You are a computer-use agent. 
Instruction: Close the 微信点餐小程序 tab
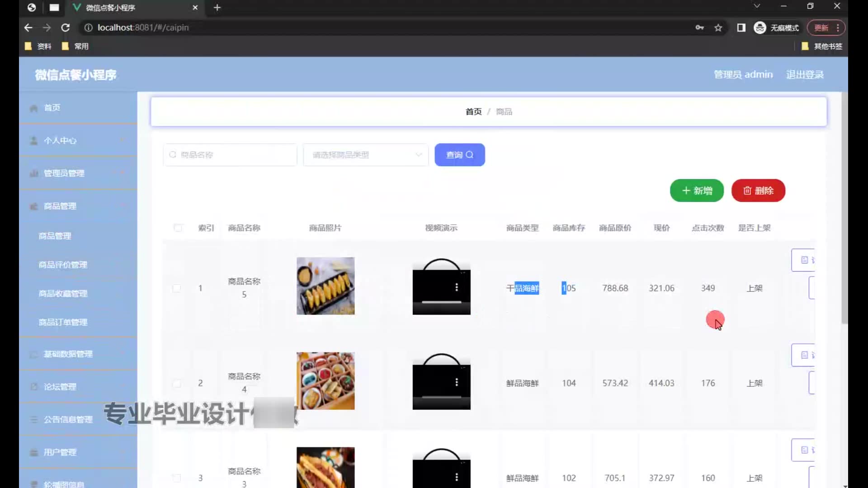point(195,8)
